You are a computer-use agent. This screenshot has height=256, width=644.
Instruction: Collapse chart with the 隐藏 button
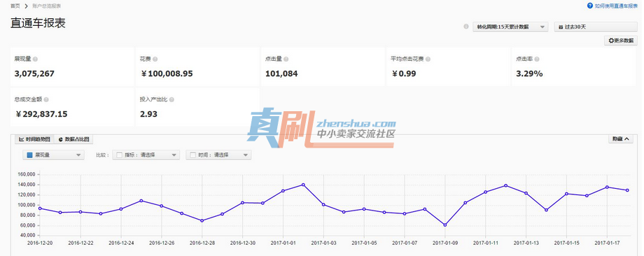pos(621,139)
